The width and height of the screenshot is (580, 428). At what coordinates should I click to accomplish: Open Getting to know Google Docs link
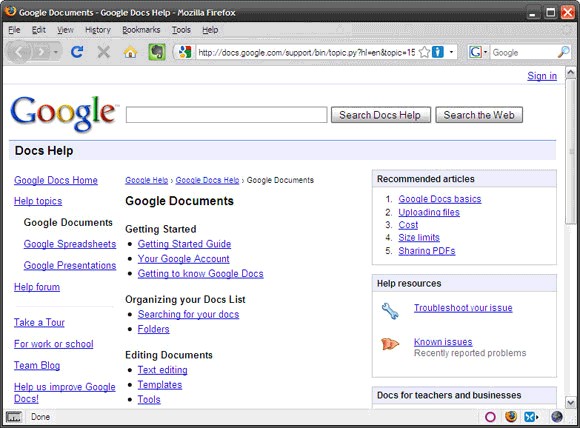tap(200, 273)
